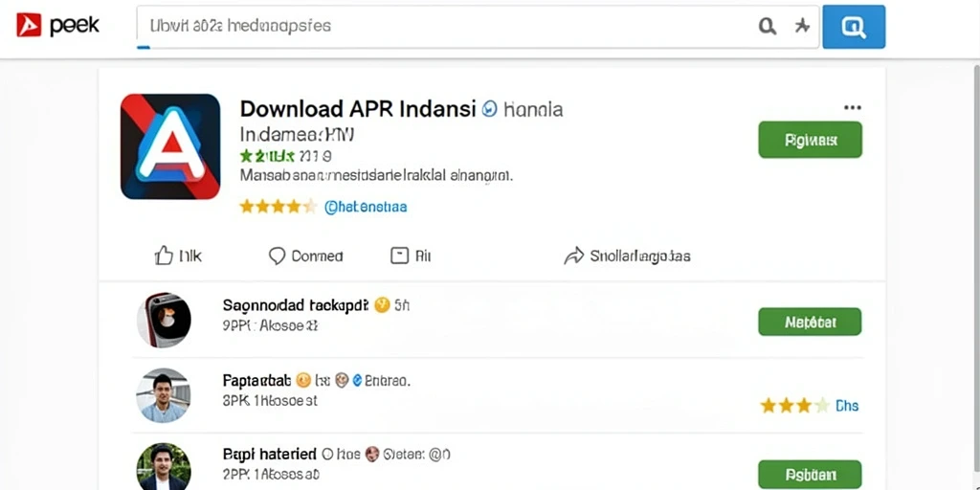Open the Bapl hateried user avatar
Image resolution: width=980 pixels, height=490 pixels.
coord(163,467)
